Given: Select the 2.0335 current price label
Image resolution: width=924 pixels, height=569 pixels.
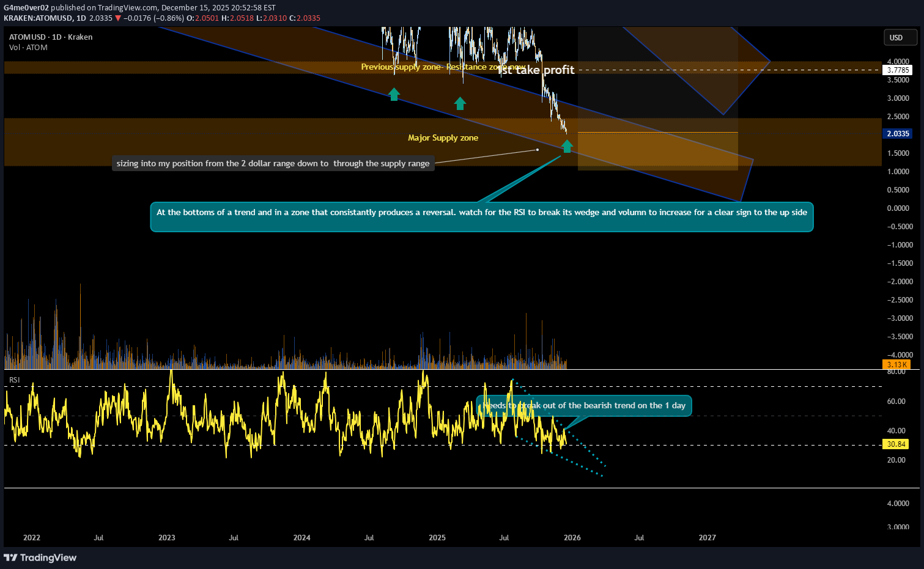Looking at the screenshot, I should (898, 133).
